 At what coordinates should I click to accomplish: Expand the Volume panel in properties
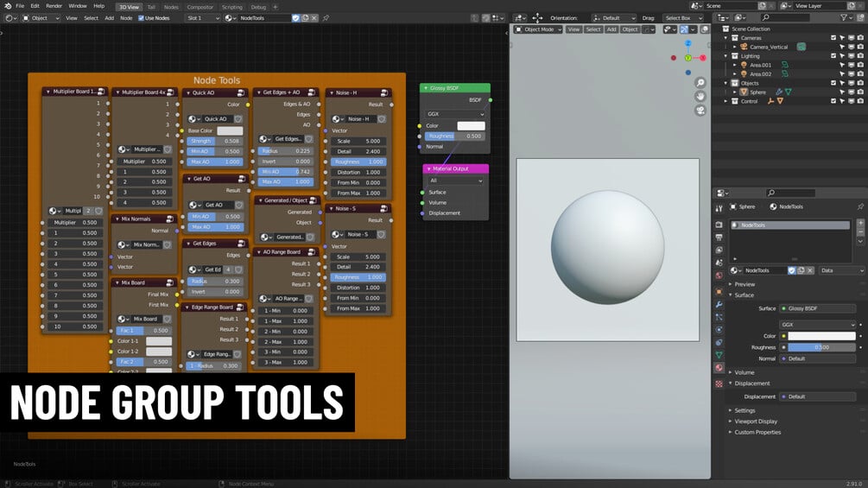click(x=744, y=372)
